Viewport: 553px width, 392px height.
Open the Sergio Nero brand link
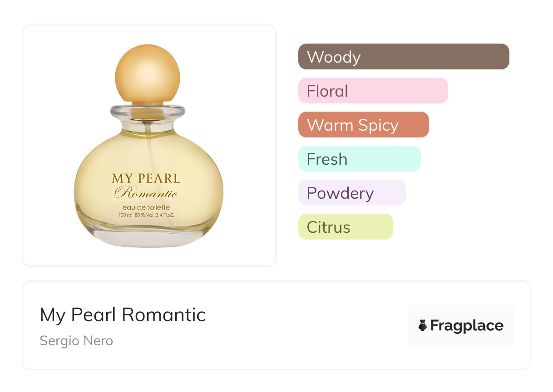(76, 341)
